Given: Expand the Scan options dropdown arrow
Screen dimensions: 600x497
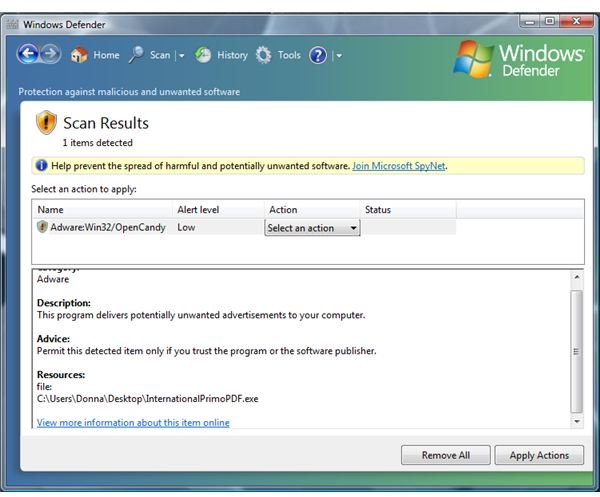Looking at the screenshot, I should click(182, 56).
